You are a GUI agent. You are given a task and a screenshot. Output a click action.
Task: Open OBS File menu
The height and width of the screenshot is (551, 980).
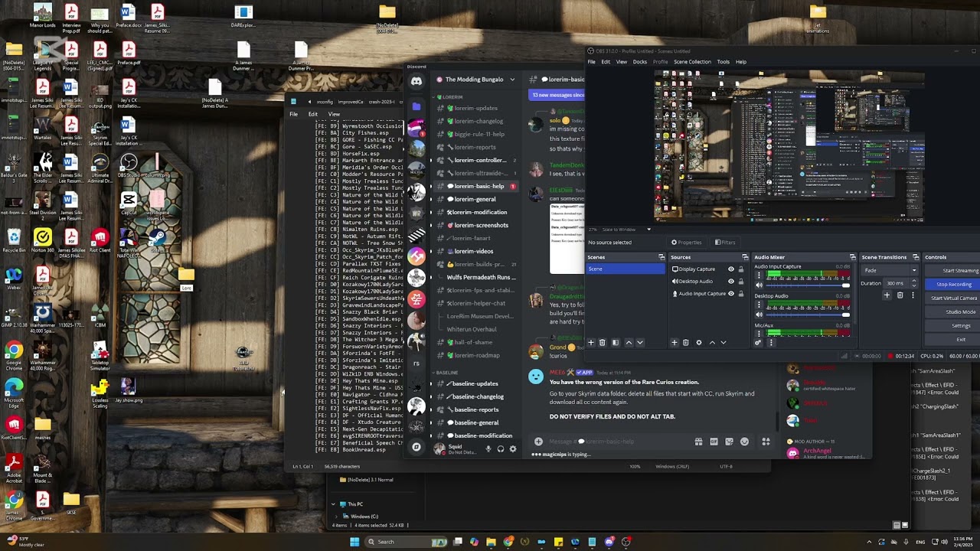coord(591,62)
